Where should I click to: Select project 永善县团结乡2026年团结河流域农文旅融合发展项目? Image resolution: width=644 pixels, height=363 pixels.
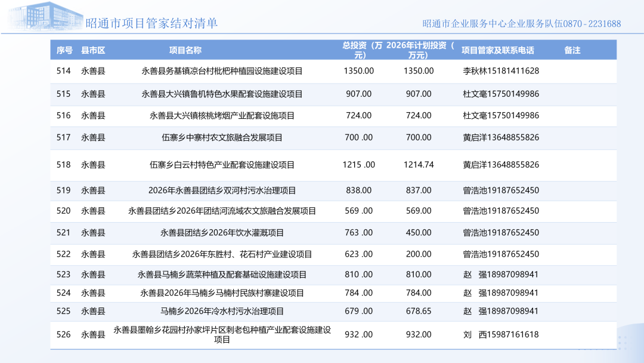coord(222,211)
